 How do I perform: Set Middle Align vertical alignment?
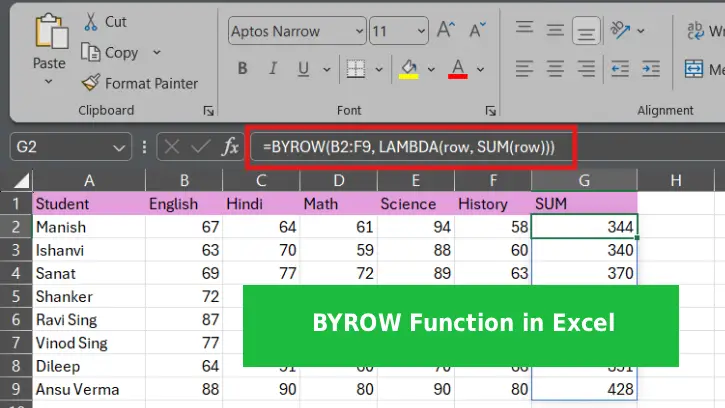tap(555, 31)
